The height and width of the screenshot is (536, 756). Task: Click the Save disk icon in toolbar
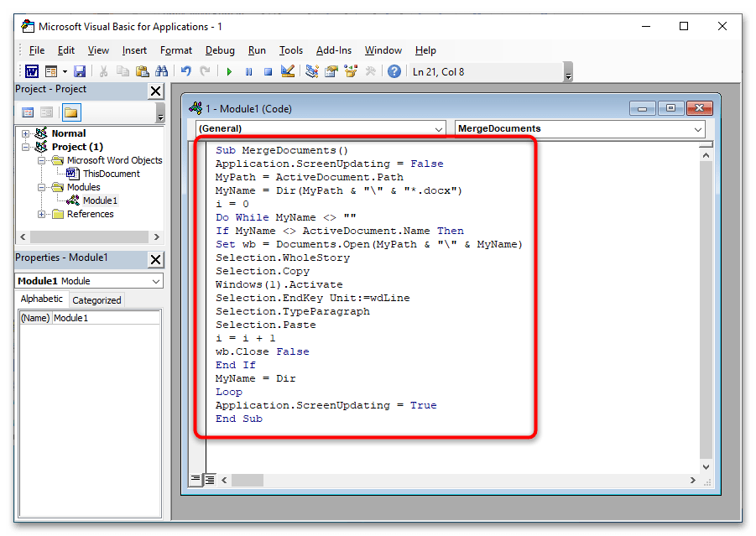click(80, 72)
